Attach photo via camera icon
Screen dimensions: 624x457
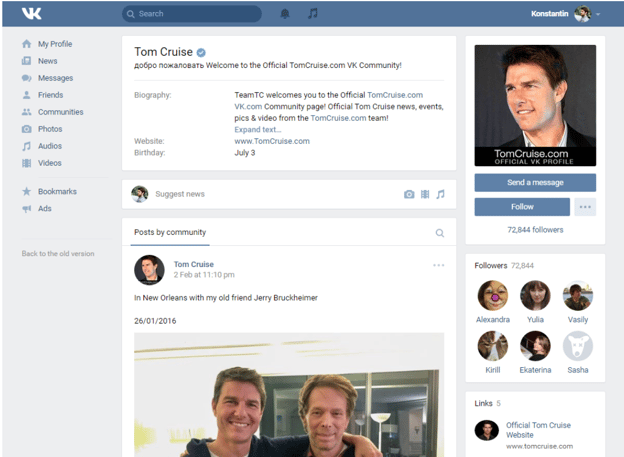(409, 194)
